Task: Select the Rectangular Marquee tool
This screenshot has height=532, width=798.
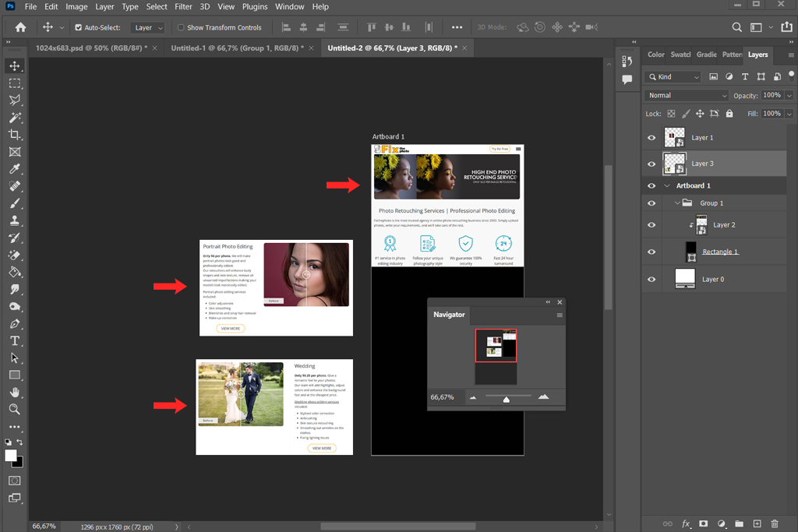Action: point(15,83)
